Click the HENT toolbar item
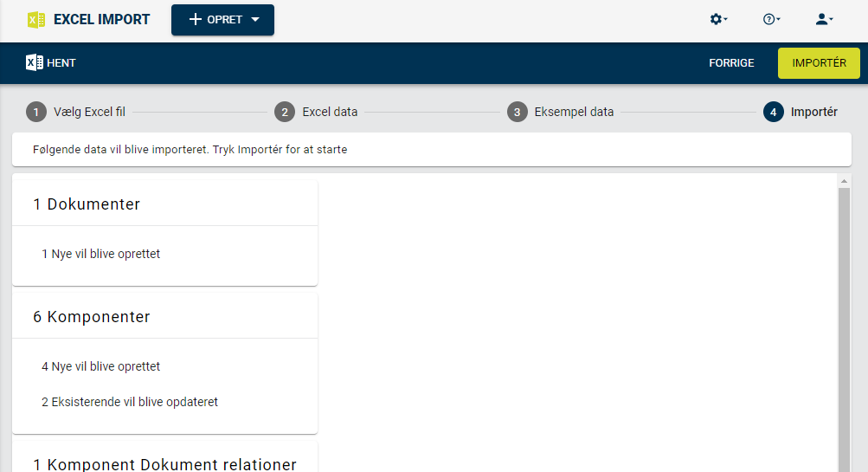The image size is (868, 472). 51,62
